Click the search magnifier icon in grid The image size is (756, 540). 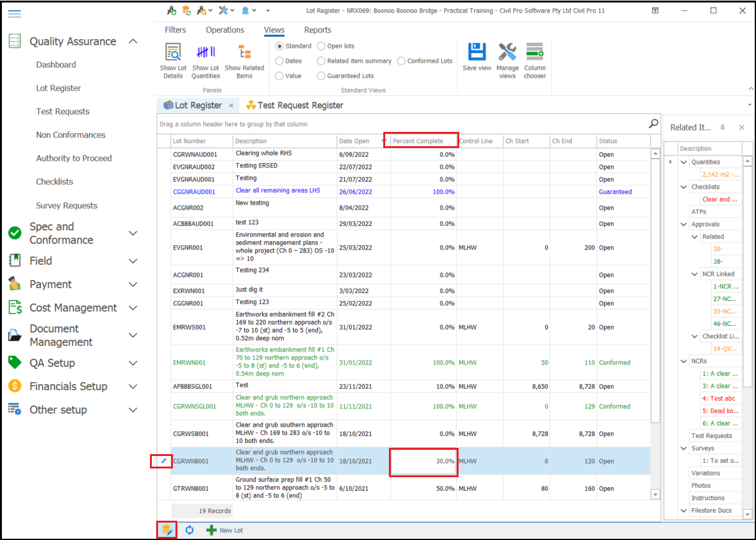[x=653, y=124]
